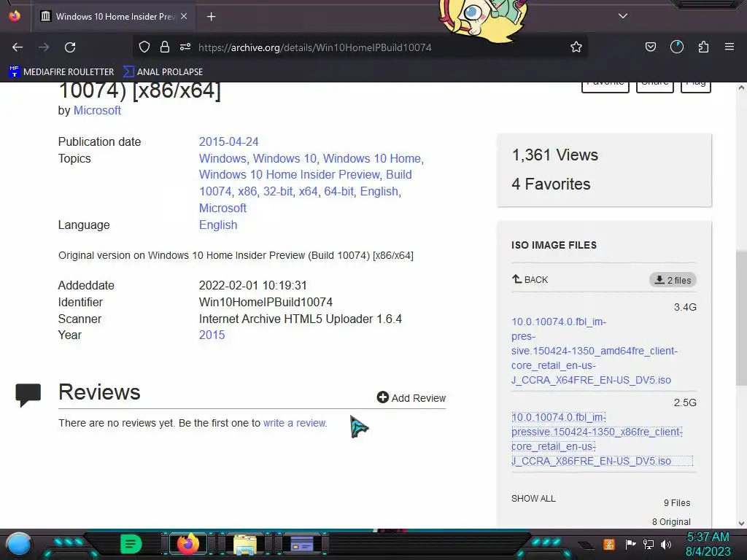Open the blue window app in taskbar

[301, 544]
